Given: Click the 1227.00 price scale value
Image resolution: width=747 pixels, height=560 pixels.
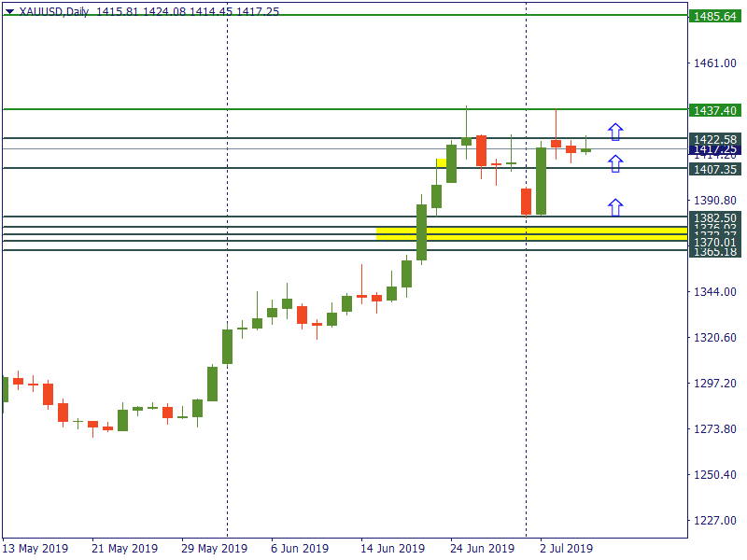Looking at the screenshot, I should [714, 520].
